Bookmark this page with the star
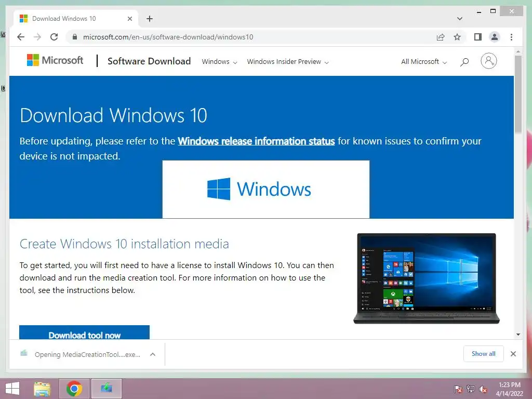 click(x=457, y=37)
